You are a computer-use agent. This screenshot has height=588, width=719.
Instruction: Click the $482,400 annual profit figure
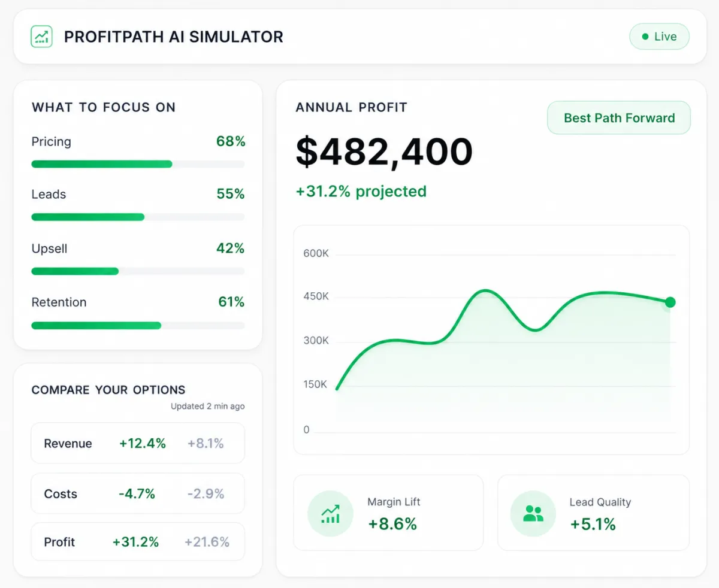[384, 152]
